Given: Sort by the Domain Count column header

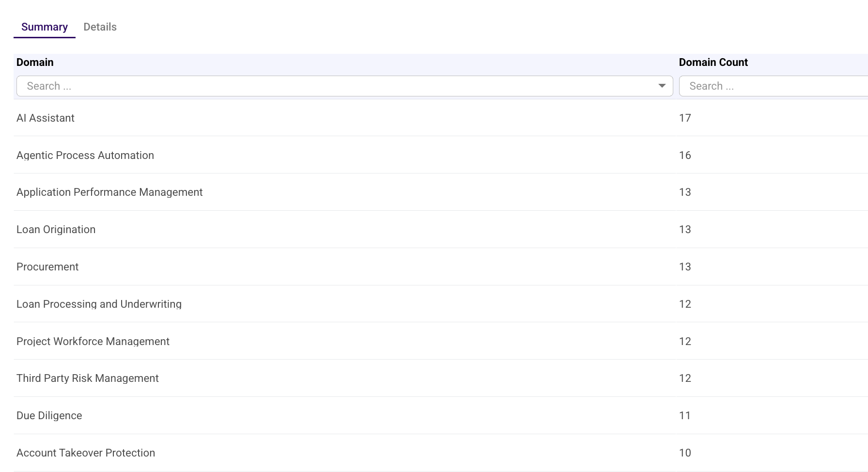Looking at the screenshot, I should coord(713,63).
